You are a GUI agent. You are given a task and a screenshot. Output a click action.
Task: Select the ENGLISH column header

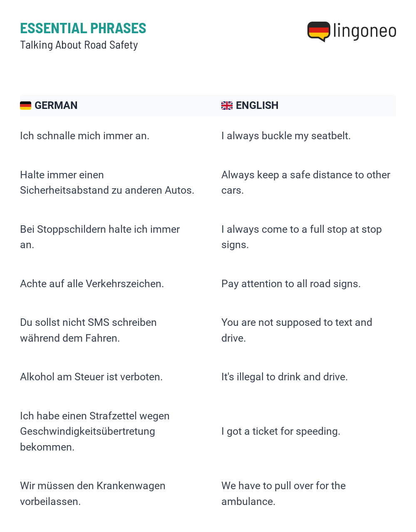click(257, 106)
